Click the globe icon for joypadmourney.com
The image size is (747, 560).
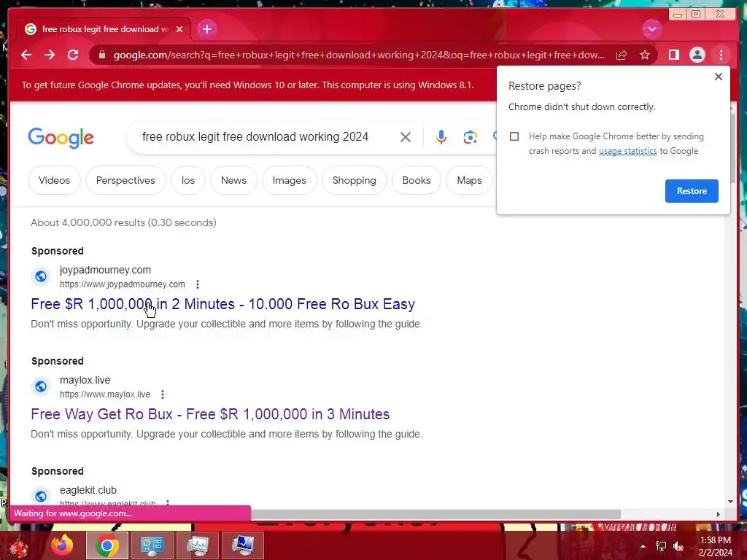coord(41,276)
